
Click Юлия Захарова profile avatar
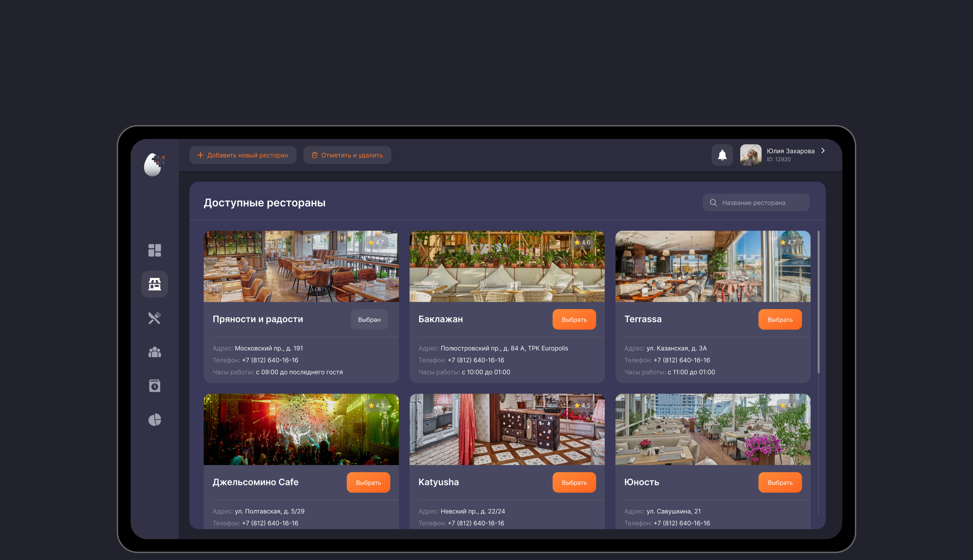tap(751, 155)
